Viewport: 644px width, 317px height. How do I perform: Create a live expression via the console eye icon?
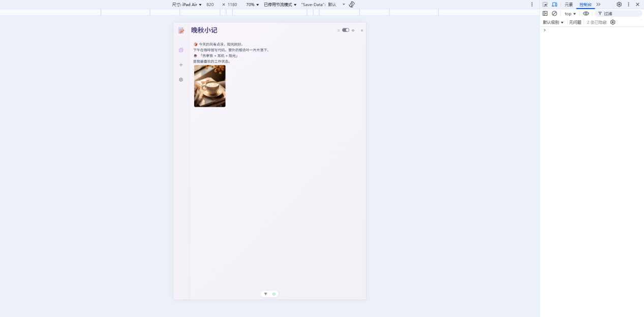586,13
